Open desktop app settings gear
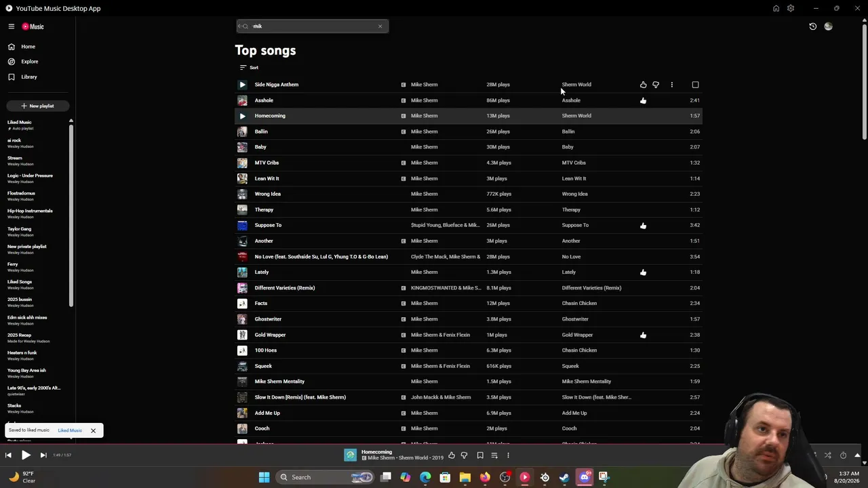Image resolution: width=868 pixels, height=488 pixels. click(791, 8)
